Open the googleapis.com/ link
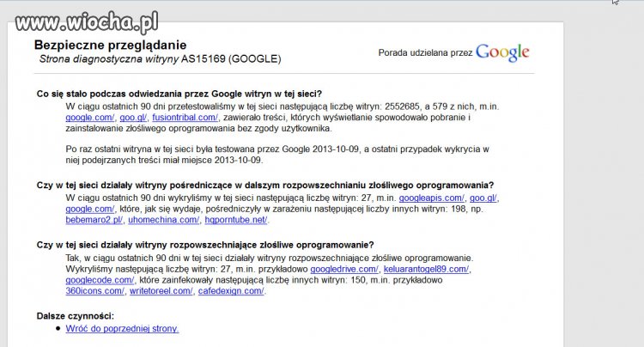This screenshot has height=347, width=644. click(x=432, y=198)
